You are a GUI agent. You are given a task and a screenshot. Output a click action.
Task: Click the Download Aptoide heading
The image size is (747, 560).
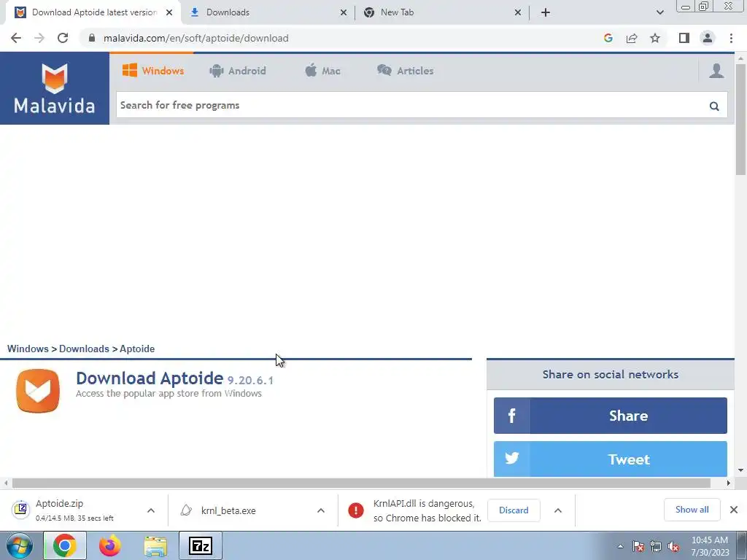[x=150, y=378]
